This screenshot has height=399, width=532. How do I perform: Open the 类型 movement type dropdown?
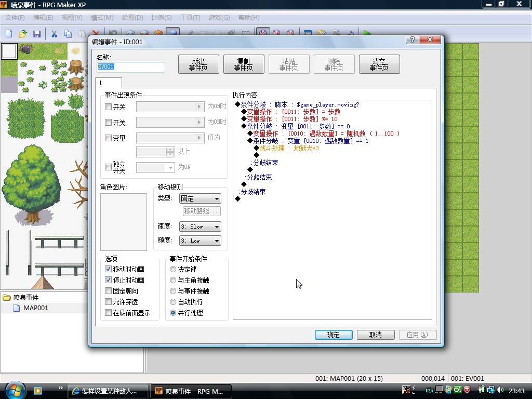(x=200, y=198)
